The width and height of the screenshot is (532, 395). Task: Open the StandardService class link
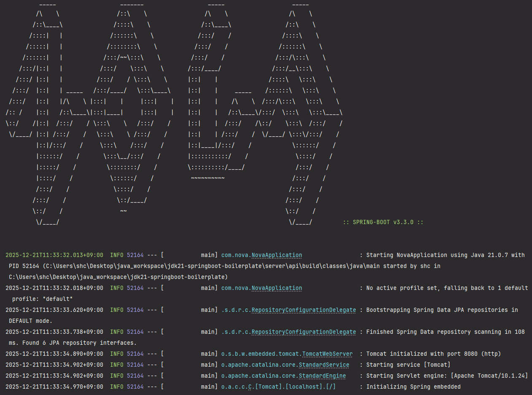pos(324,365)
